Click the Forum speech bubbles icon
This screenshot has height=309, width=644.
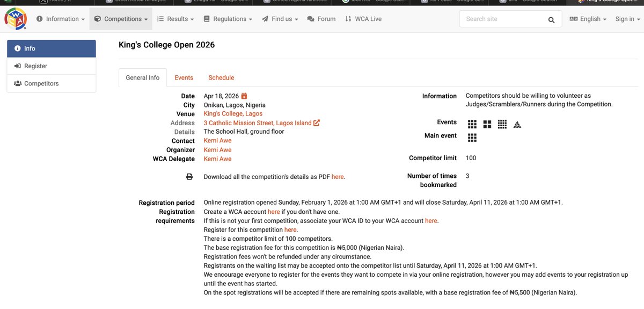point(311,19)
